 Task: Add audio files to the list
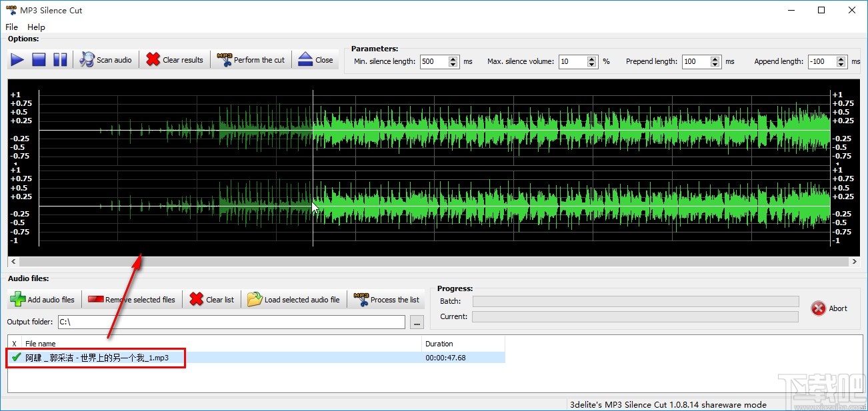click(43, 300)
